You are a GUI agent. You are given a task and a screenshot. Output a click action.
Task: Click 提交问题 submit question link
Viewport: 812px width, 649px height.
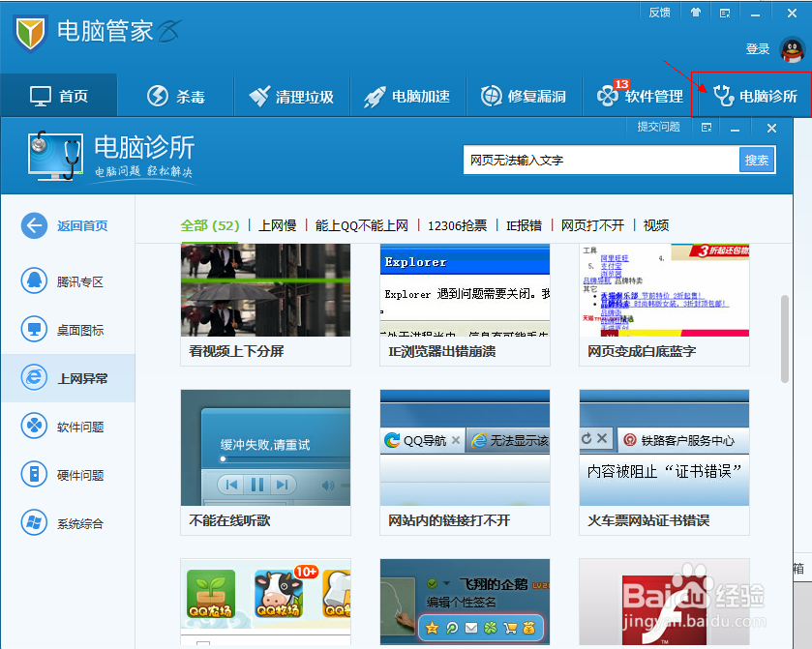coord(658,127)
